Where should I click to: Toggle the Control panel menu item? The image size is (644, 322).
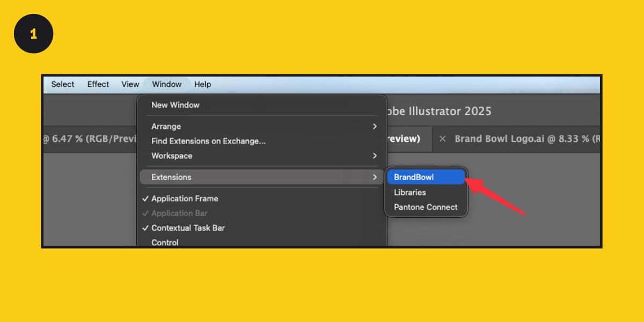pyautogui.click(x=261, y=242)
